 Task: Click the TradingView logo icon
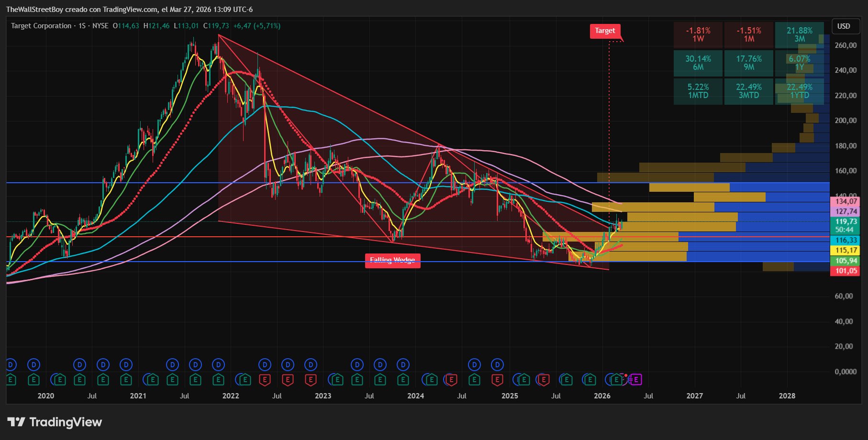click(16, 422)
